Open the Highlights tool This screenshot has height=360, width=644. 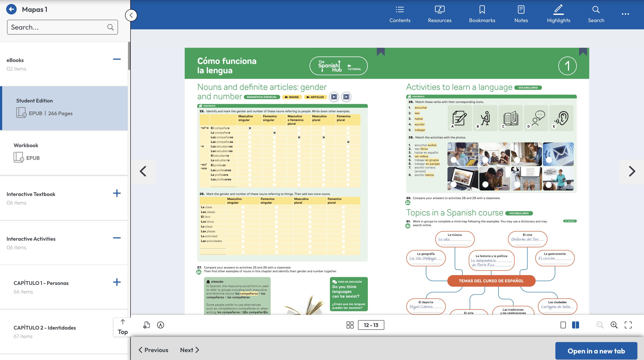558,14
